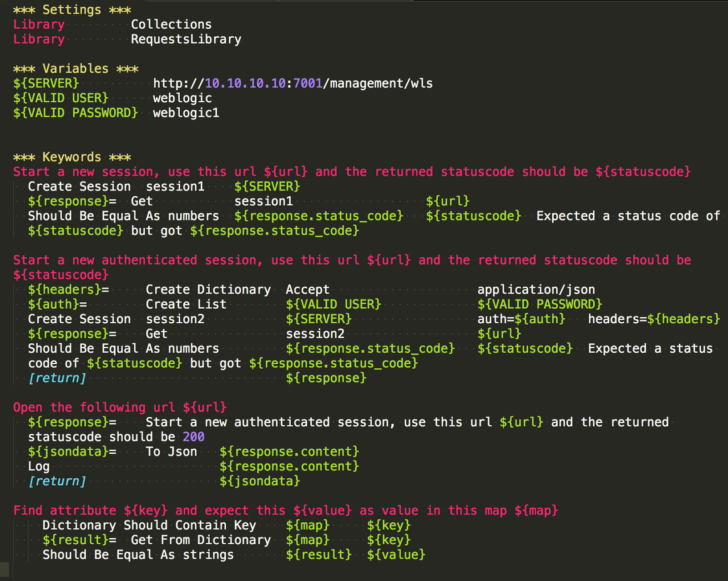
Task: Click the Get From Dictionary keyword
Action: tap(201, 540)
